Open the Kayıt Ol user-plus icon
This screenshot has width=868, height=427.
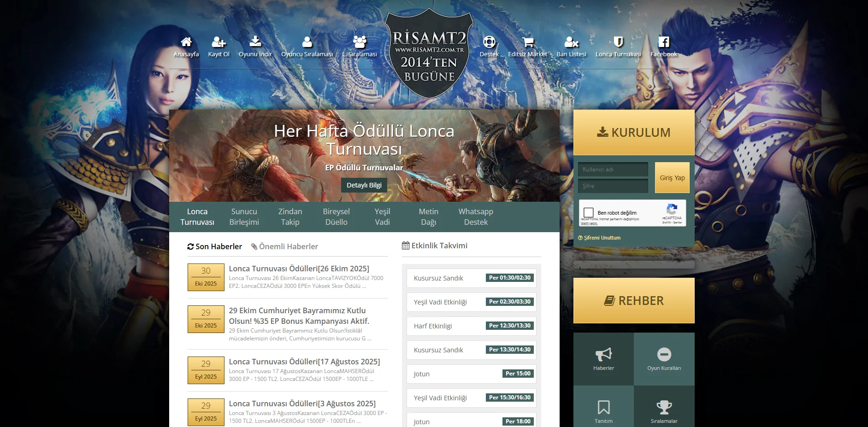pos(218,42)
